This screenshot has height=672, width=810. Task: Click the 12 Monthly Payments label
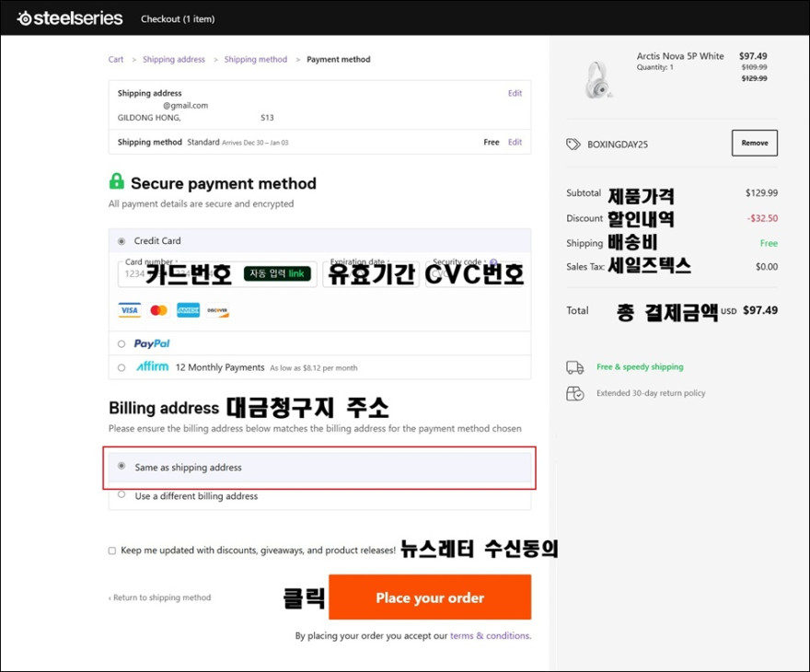(x=220, y=367)
